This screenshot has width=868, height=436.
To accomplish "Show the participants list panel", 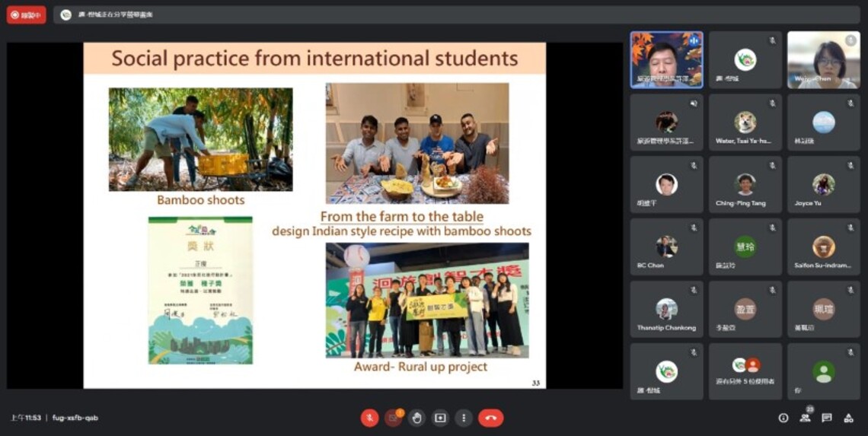I will pyautogui.click(x=805, y=418).
